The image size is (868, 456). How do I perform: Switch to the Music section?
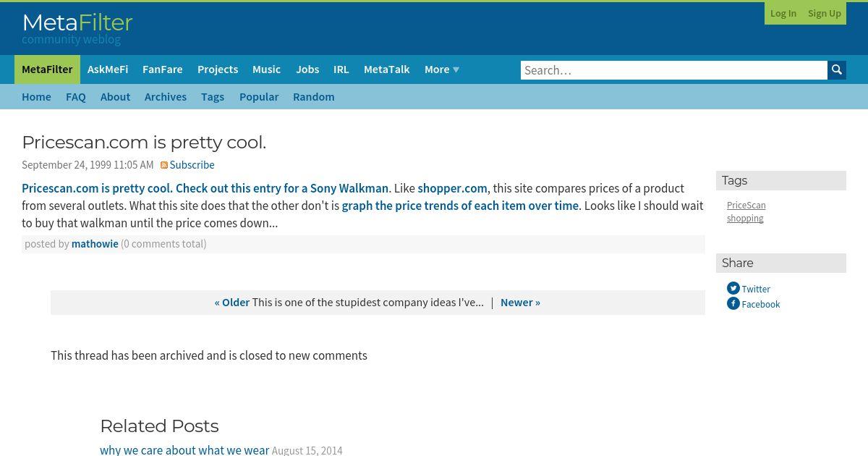[266, 69]
